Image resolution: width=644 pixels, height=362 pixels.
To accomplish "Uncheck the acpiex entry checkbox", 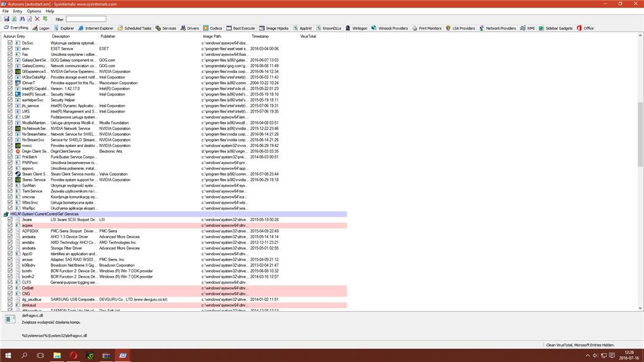I will pos(10,226).
